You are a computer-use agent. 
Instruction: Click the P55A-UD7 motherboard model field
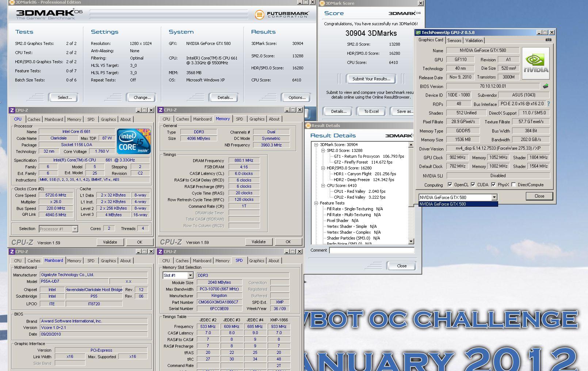click(74, 282)
